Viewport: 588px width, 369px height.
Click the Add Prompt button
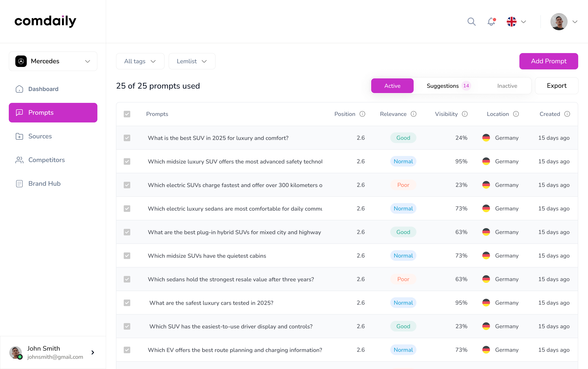click(x=548, y=61)
